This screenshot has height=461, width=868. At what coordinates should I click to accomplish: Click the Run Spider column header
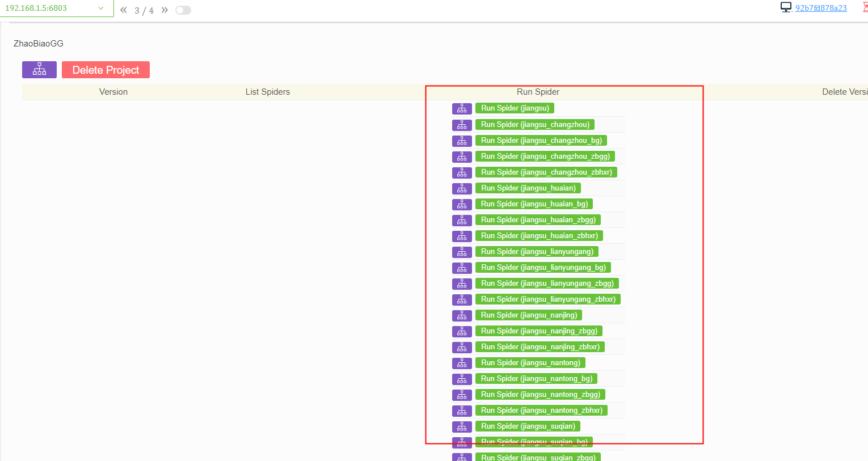coord(538,92)
